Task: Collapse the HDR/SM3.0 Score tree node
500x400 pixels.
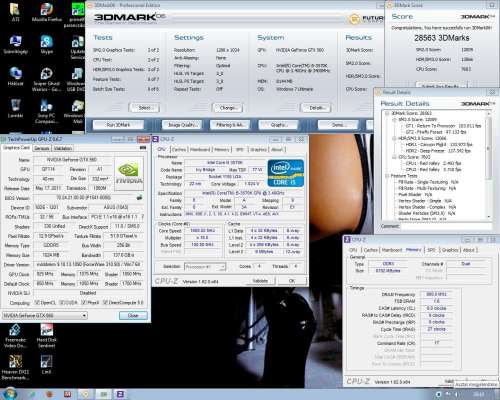Action: tap(394, 138)
